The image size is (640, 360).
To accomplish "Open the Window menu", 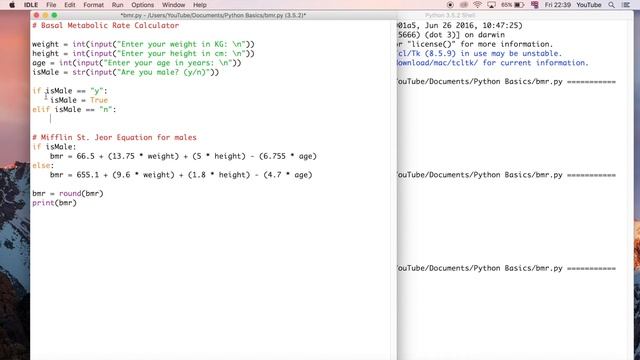I will 173,5.
